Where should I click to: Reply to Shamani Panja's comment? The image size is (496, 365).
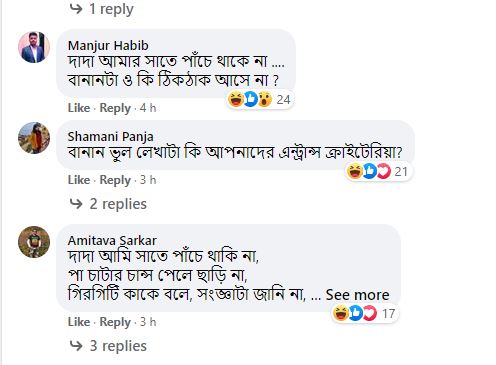[x=115, y=180]
